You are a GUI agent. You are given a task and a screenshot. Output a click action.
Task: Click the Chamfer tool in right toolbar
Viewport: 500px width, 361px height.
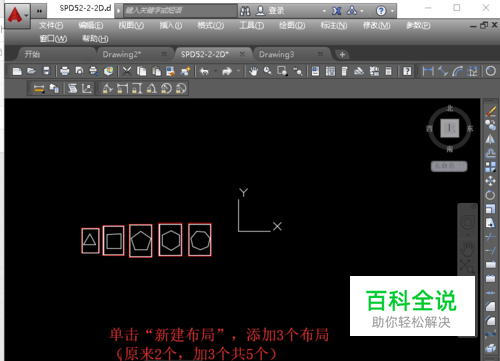(x=490, y=306)
